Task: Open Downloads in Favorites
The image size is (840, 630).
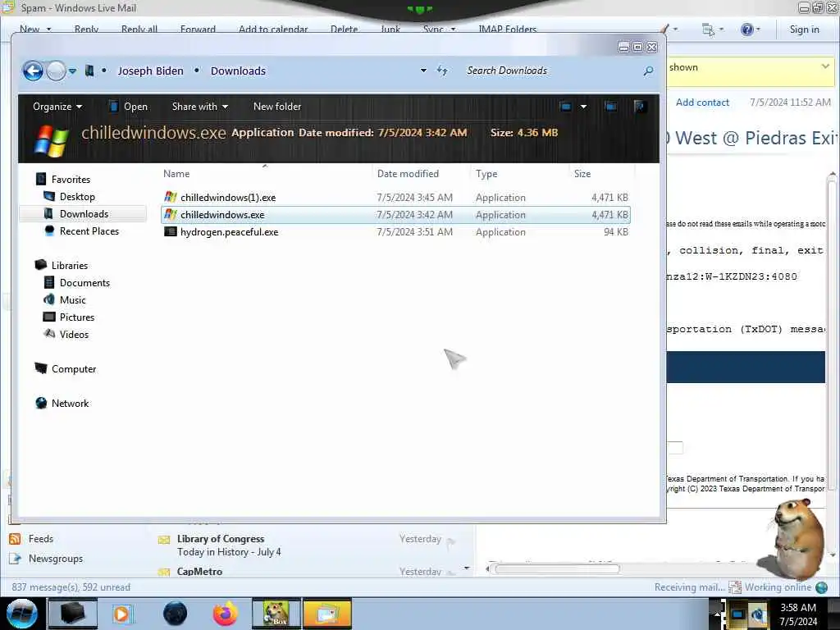Action: tap(84, 214)
